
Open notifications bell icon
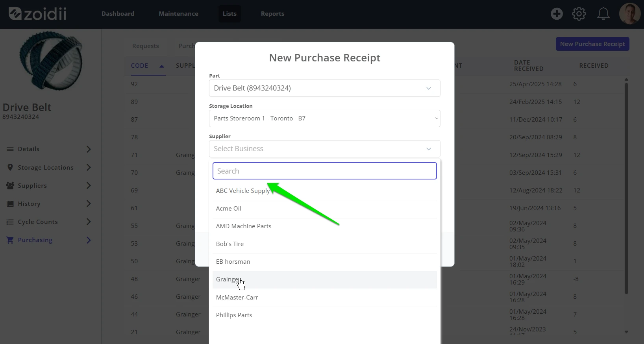(603, 14)
